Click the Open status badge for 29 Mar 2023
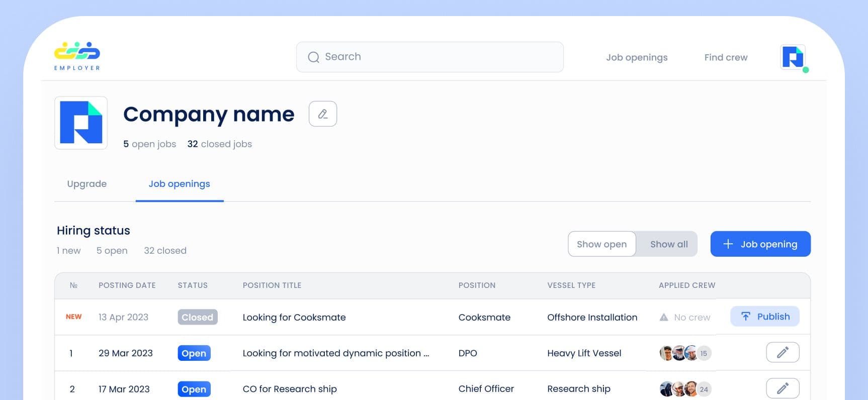This screenshot has width=868, height=400. pyautogui.click(x=194, y=353)
